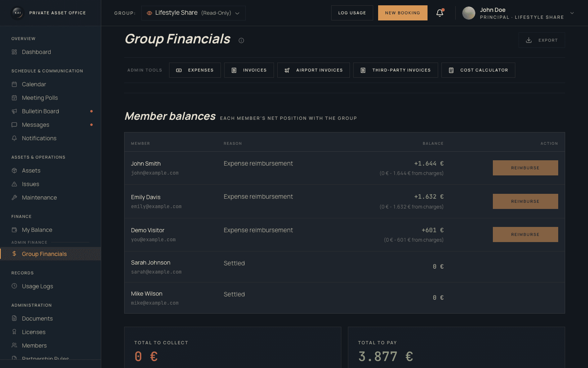Click the Licenses badge icon
The height and width of the screenshot is (368, 588).
point(14,332)
